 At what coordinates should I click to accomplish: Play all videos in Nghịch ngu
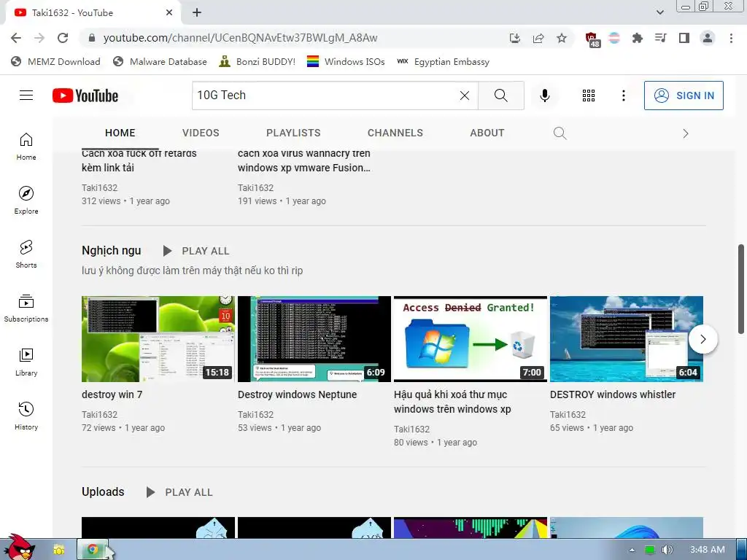point(196,251)
